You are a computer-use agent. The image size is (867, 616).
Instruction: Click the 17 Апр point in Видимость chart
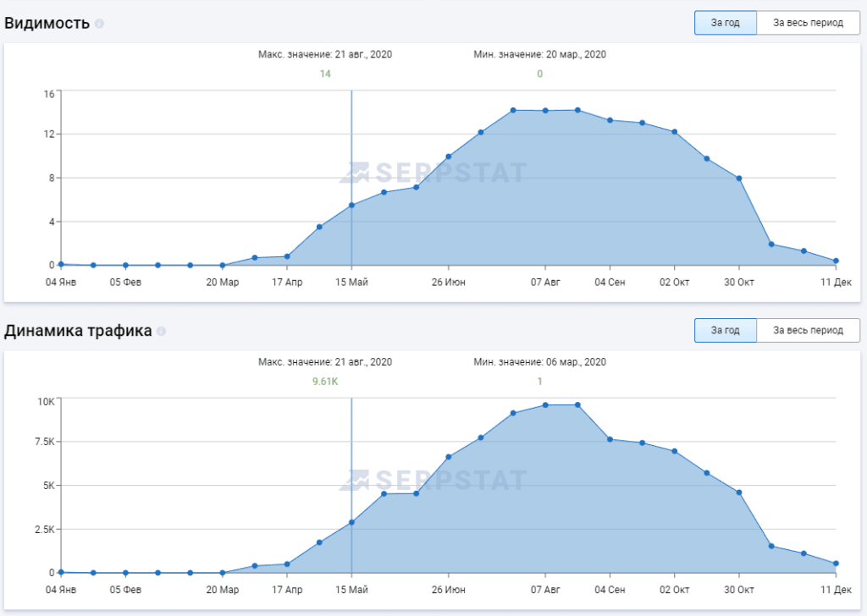(287, 256)
